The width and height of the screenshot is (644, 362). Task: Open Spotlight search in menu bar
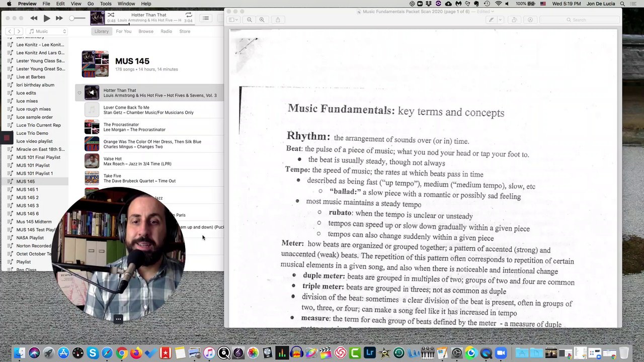[x=621, y=4]
